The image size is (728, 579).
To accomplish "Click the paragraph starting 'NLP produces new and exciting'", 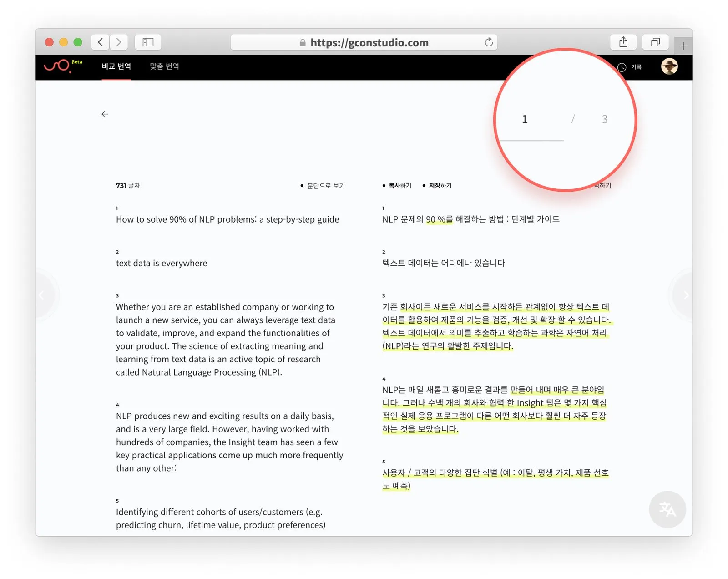I will pos(230,442).
